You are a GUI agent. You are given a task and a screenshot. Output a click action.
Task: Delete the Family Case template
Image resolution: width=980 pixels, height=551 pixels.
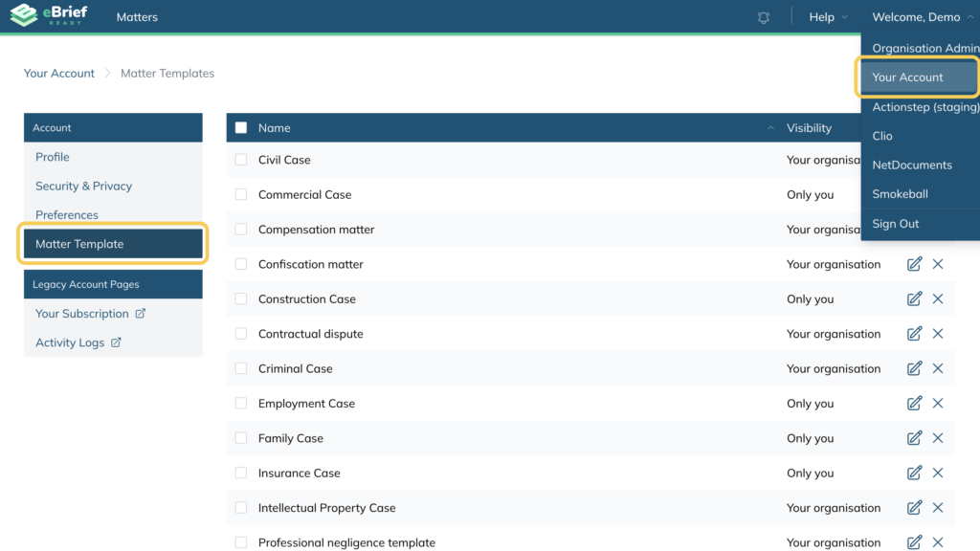(x=938, y=438)
